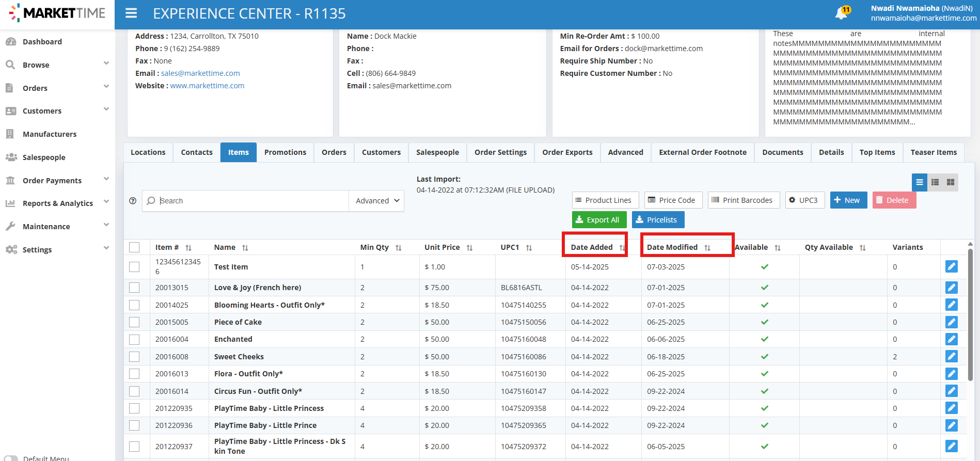Viewport: 980px width, 461px height.
Task: Switch to the Teaser Items tab
Action: [x=934, y=152]
